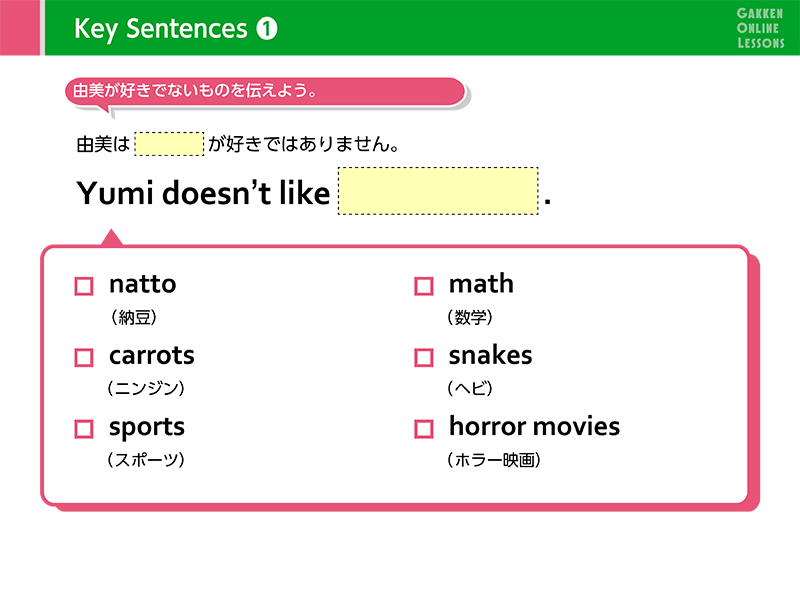The width and height of the screenshot is (800, 600).
Task: Click the Gakken Online Lessons logo
Action: pyautogui.click(x=760, y=27)
